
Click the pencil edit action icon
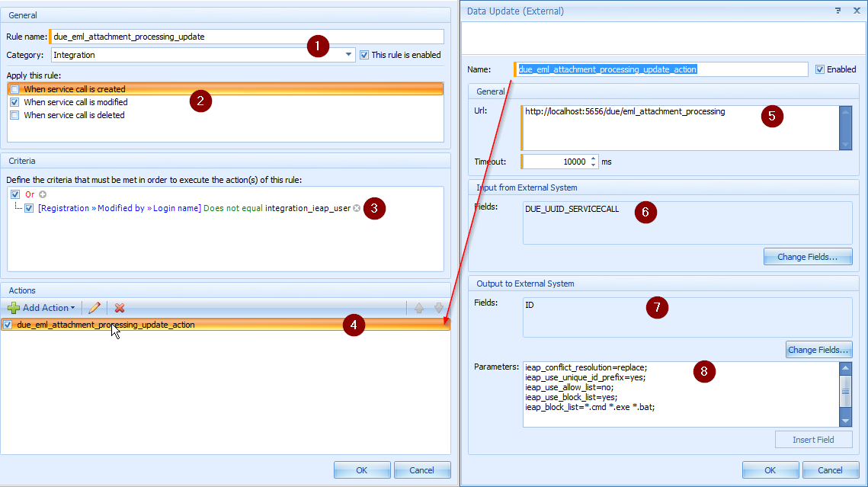tap(94, 308)
